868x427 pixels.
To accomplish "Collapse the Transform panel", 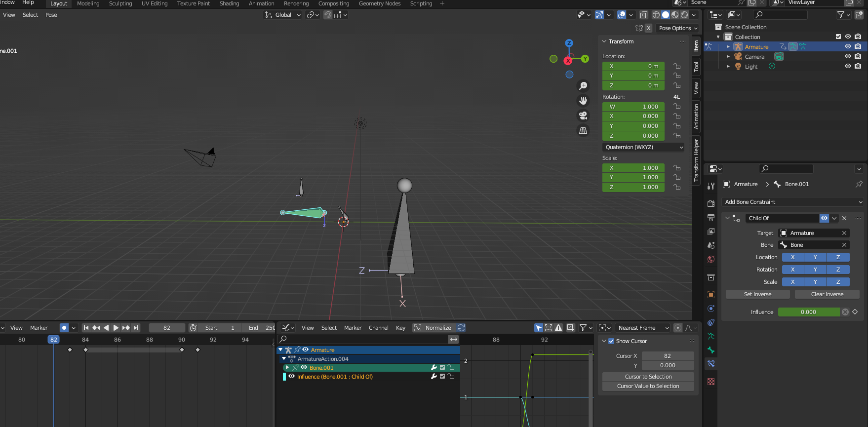I will point(604,41).
